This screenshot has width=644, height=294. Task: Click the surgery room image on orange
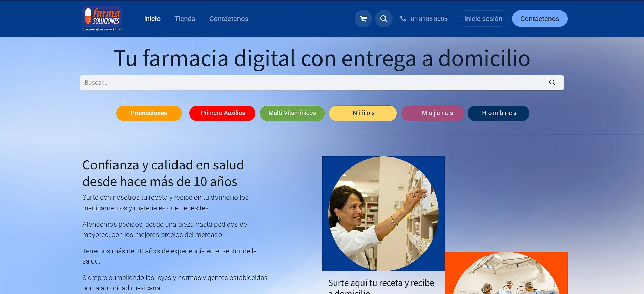tap(506, 274)
